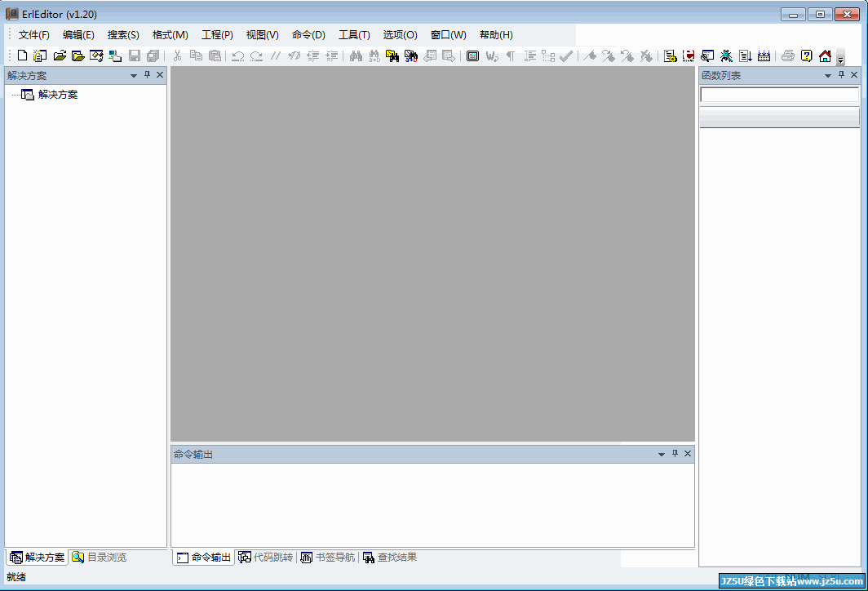Open 函数列表 panel dropdown arrow

point(827,75)
